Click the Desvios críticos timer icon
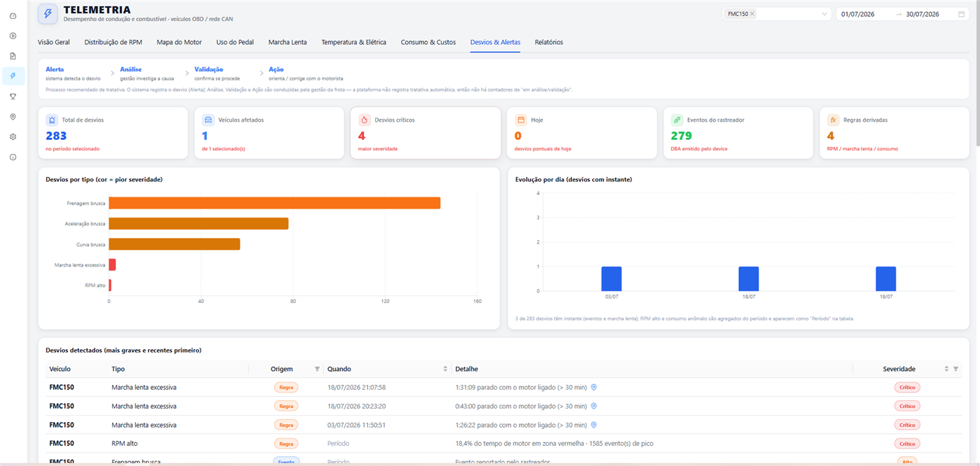This screenshot has height=466, width=980. tap(364, 120)
